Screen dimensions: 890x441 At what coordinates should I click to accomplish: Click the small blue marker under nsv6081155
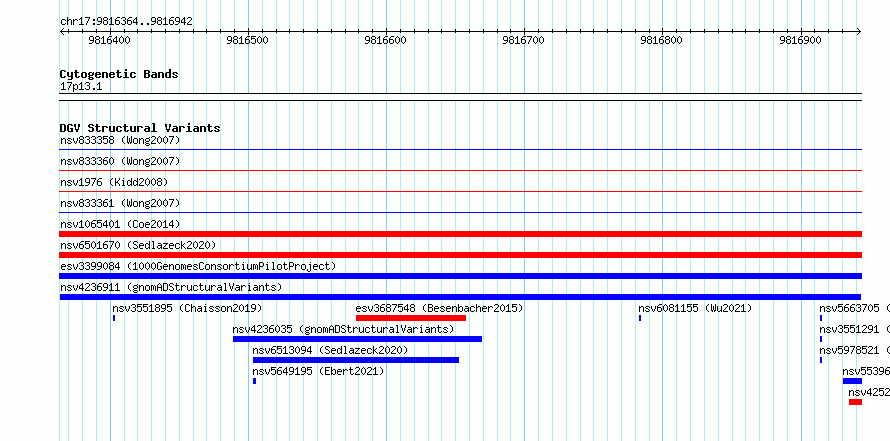click(x=640, y=318)
